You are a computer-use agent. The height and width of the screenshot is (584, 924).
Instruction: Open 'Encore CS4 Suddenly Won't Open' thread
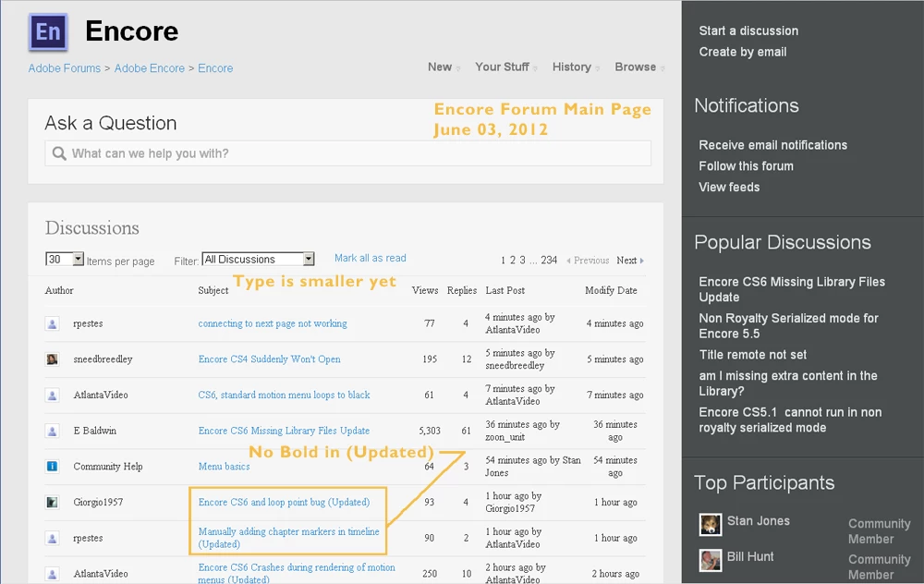point(269,359)
